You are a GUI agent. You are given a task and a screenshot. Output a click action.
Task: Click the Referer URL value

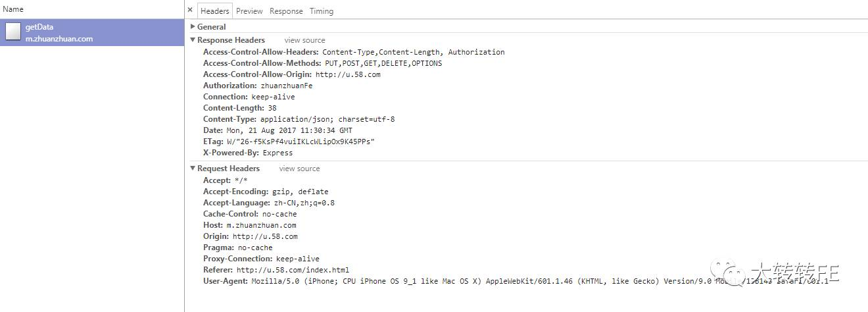click(293, 270)
